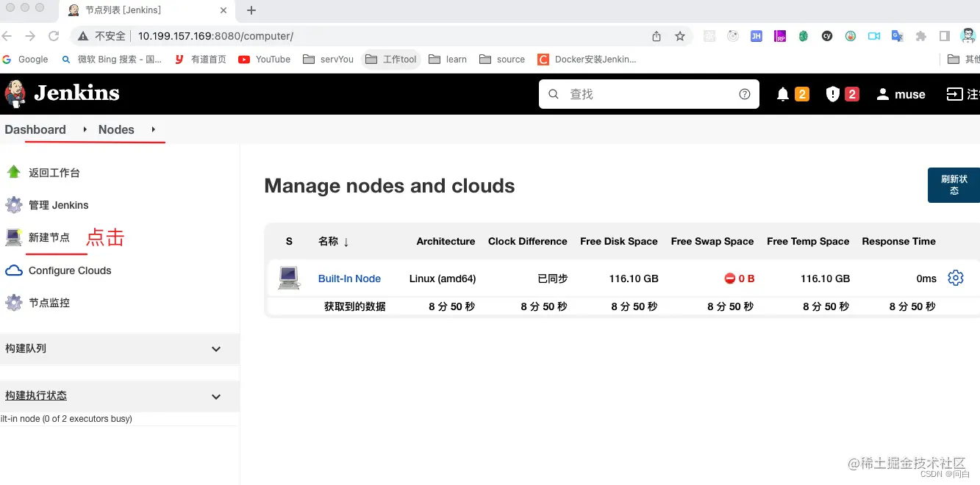Expand the Dashboard breadcrumb arrow

pyautogui.click(x=85, y=129)
